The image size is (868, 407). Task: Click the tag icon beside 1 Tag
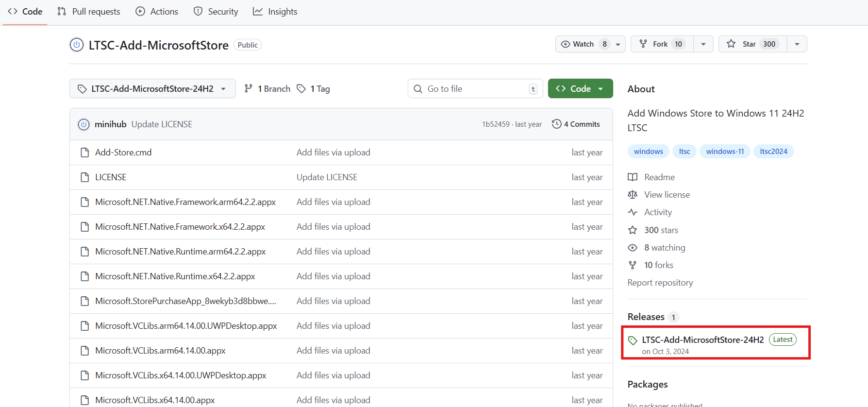pos(301,88)
